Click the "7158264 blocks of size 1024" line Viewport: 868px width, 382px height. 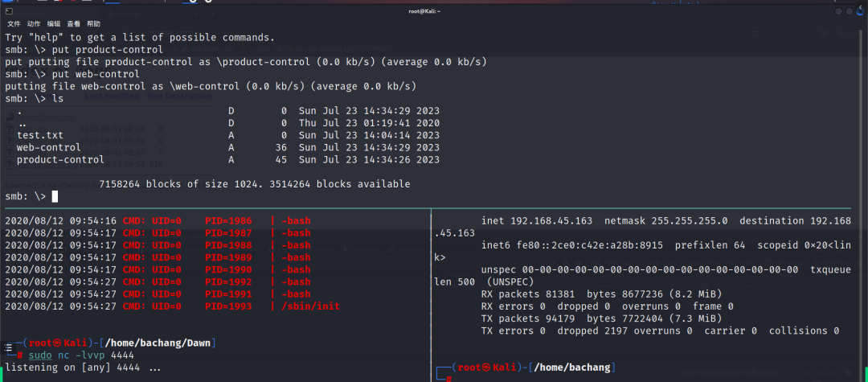point(255,184)
